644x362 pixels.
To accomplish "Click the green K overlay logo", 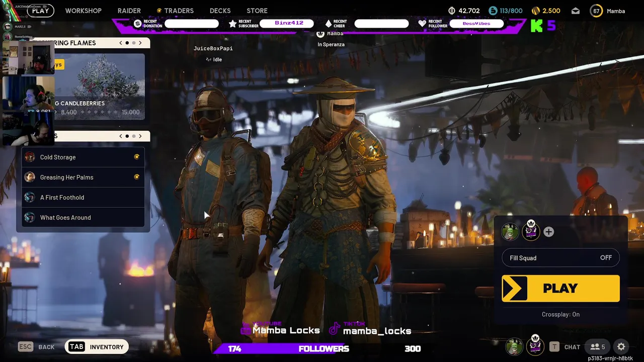I will tap(537, 25).
